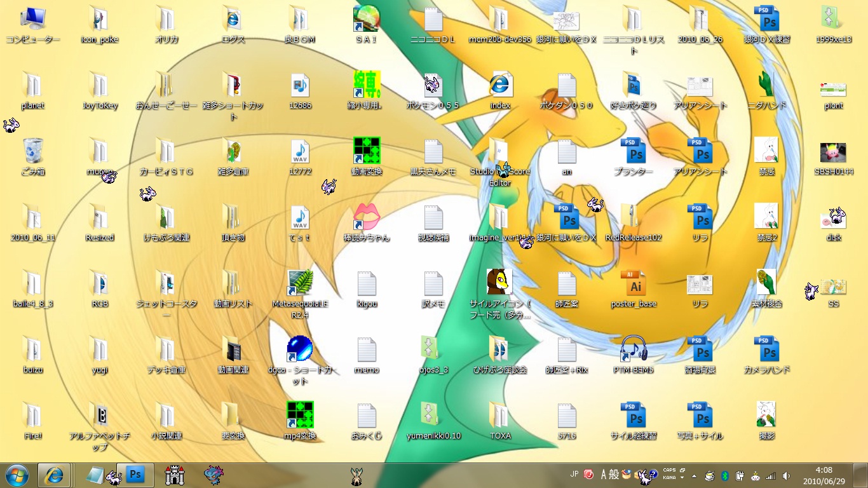This screenshot has width=868, height=488.
Task: Show hidden system tray icons
Action: pyautogui.click(x=694, y=475)
